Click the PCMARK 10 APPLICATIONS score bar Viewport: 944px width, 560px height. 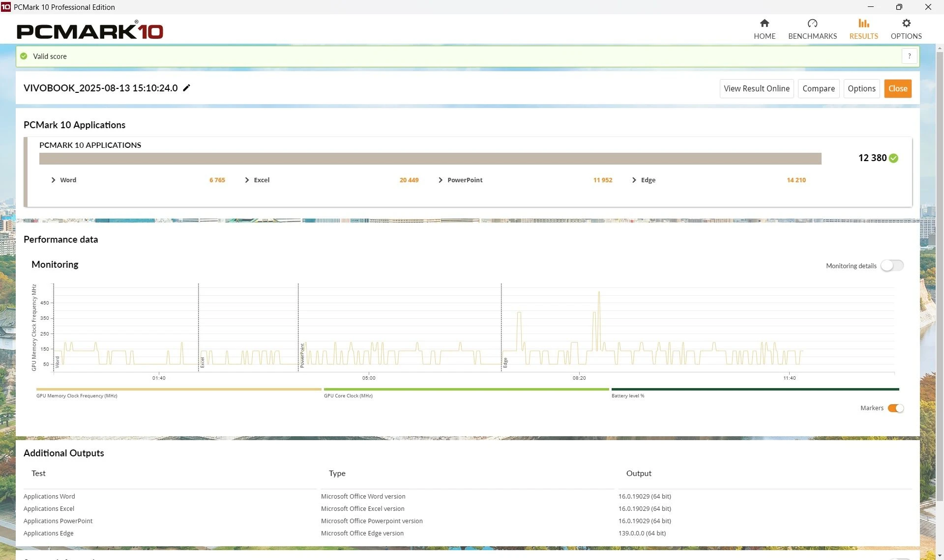(x=430, y=158)
